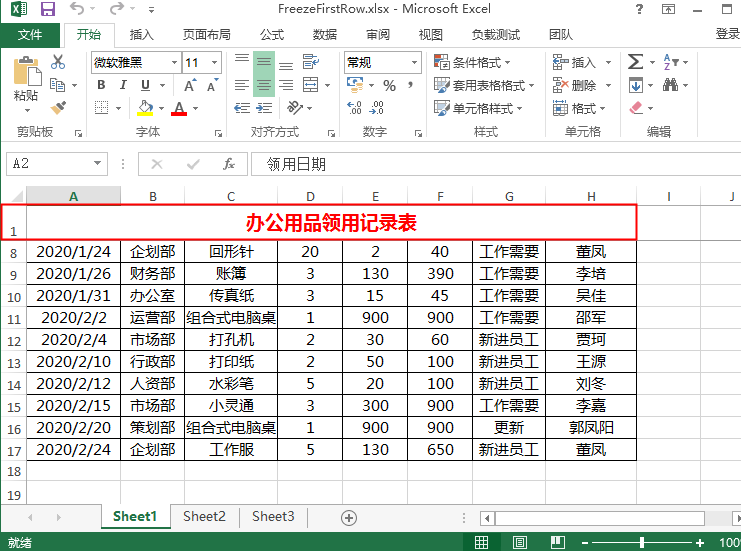Copy selection using the copy icon
Image resolution: width=741 pixels, height=551 pixels.
pyautogui.click(x=57, y=85)
